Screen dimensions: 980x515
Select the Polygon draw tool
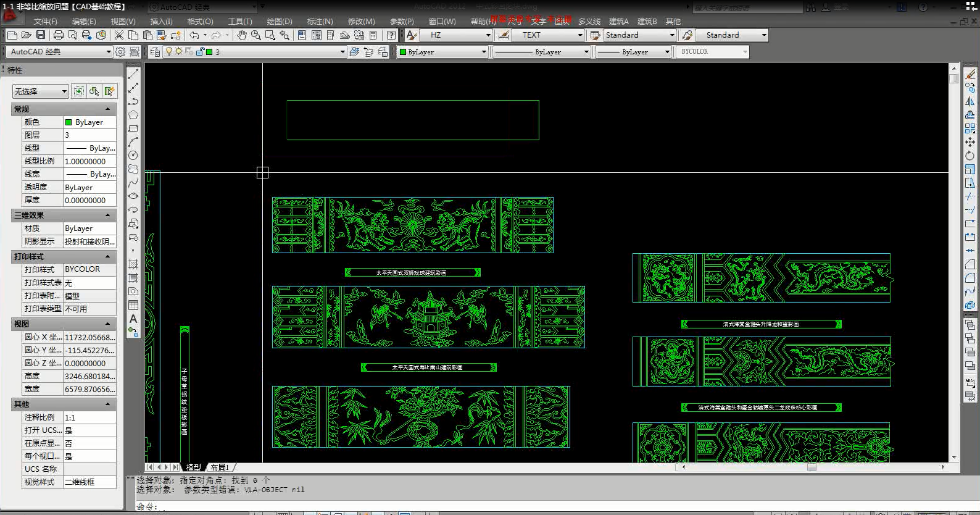pyautogui.click(x=133, y=115)
